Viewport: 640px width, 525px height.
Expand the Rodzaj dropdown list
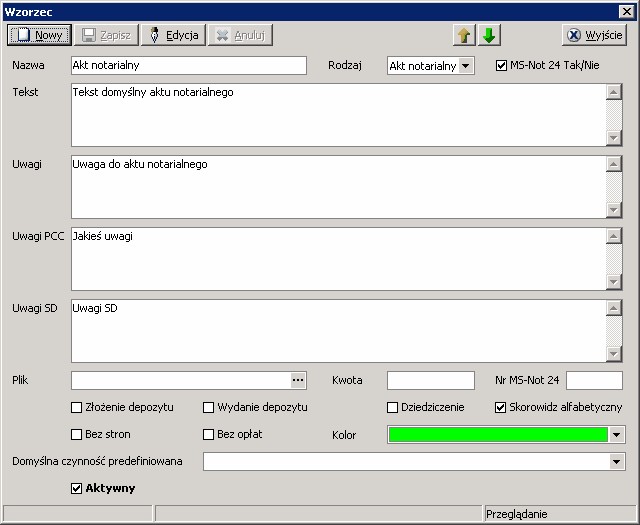point(465,66)
